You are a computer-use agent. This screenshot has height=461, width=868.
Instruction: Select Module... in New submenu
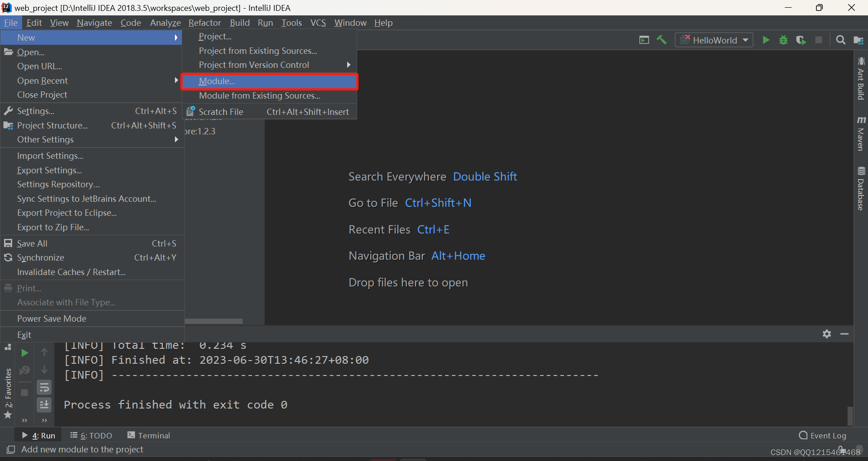click(x=269, y=81)
